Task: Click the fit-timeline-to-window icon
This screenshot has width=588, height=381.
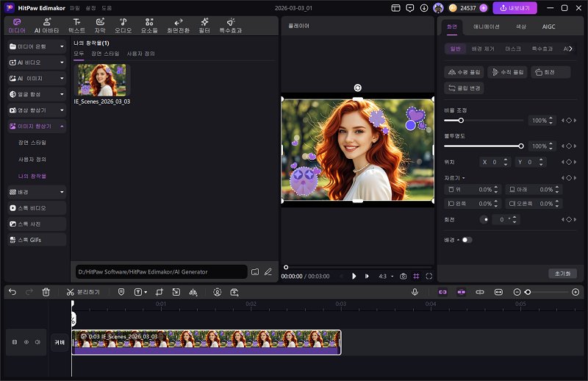Action: [x=498, y=292]
